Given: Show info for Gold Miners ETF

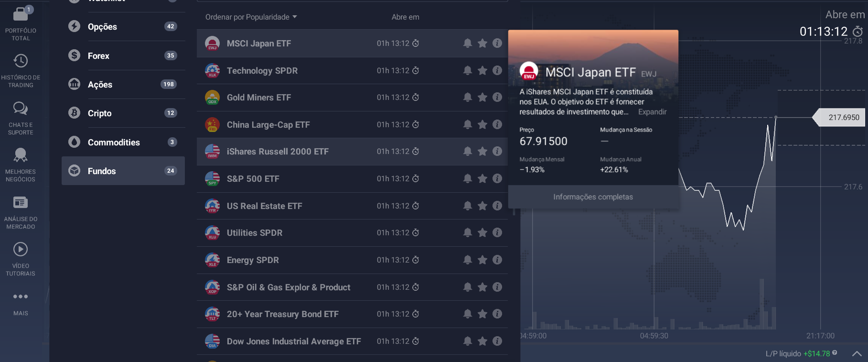Looking at the screenshot, I should point(497,97).
